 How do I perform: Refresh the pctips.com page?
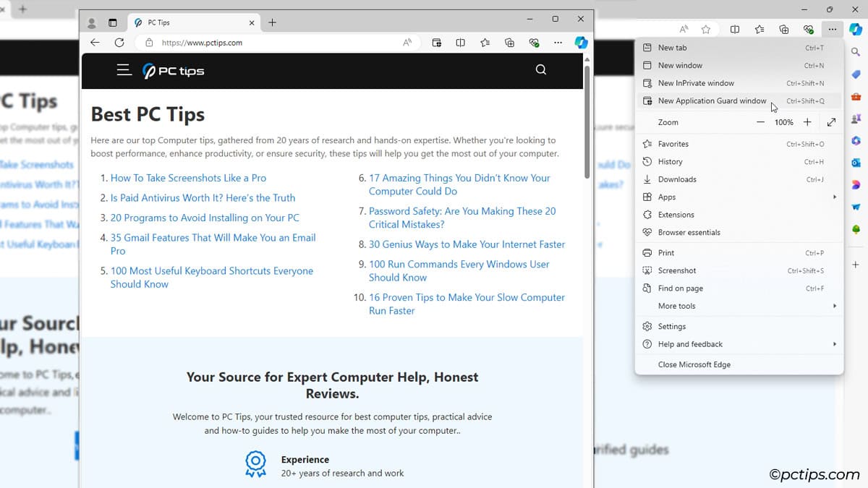(119, 43)
